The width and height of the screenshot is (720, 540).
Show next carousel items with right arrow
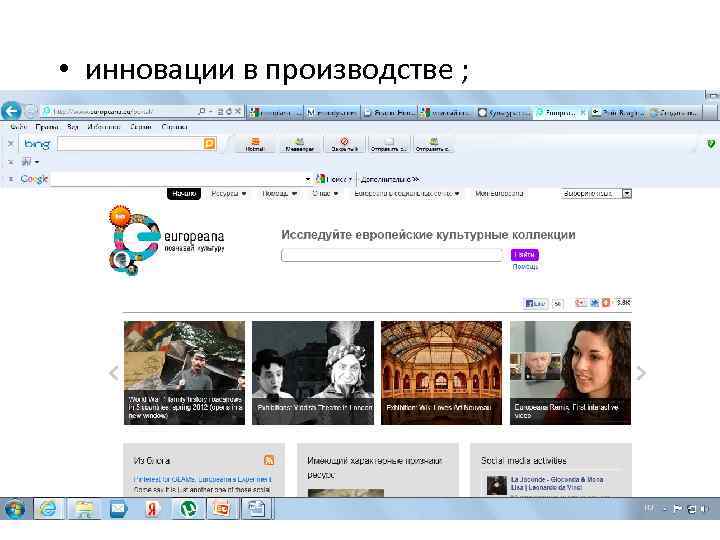tap(641, 373)
